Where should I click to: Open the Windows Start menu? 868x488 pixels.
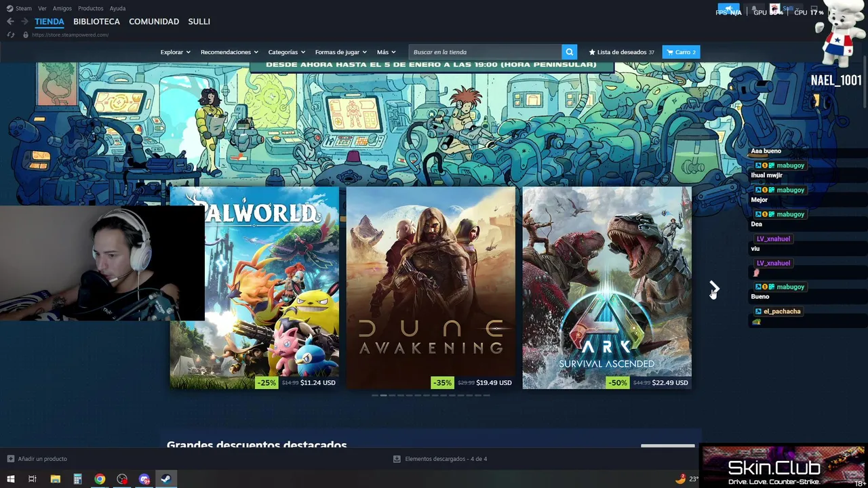click(x=10, y=479)
